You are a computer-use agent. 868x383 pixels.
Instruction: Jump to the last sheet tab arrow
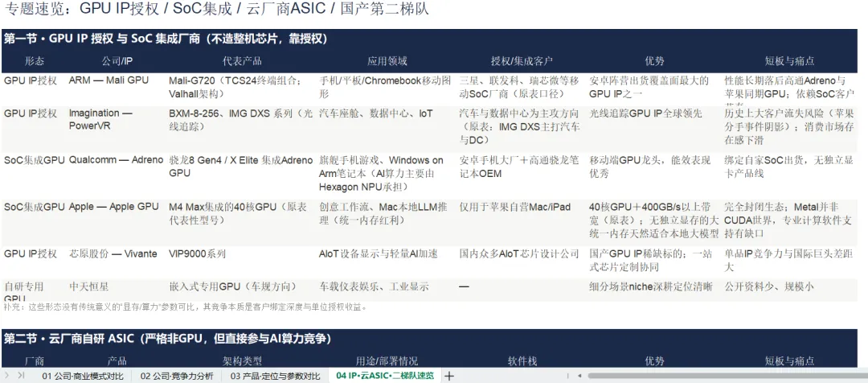click(21, 375)
